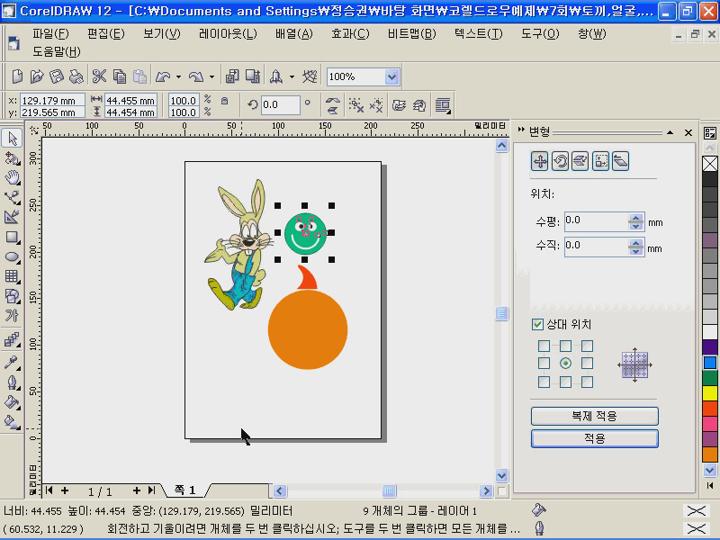Click the 복제 적용 button
Image resolution: width=720 pixels, height=540 pixels.
tap(595, 416)
